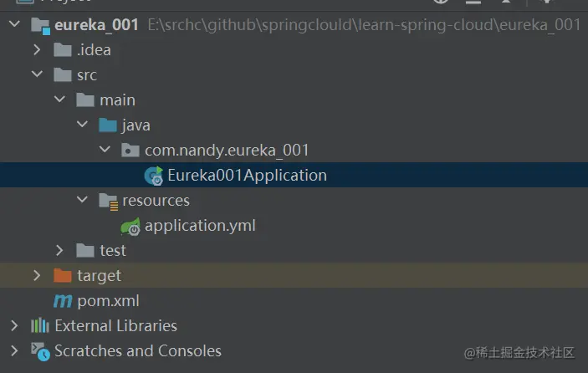Click the main folder icon

tap(85, 100)
